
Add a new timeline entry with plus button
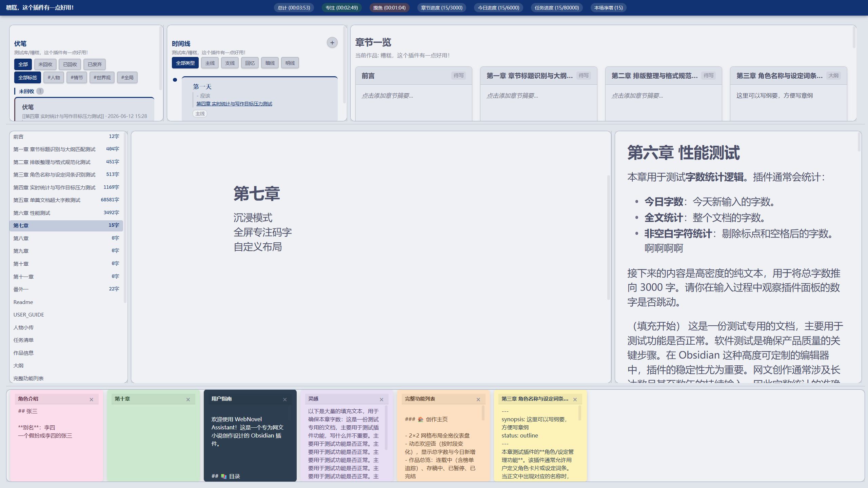(332, 43)
